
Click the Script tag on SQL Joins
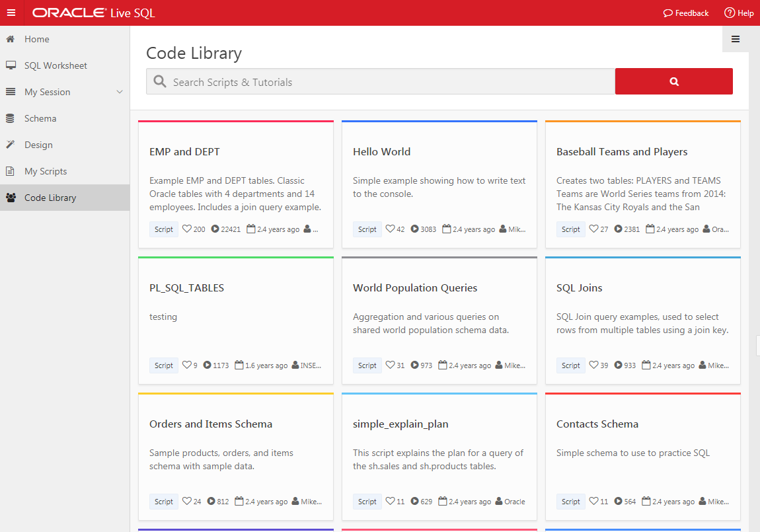(x=571, y=365)
